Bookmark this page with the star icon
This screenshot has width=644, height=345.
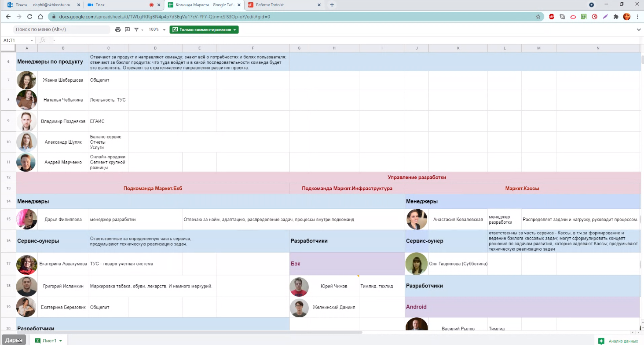pyautogui.click(x=538, y=17)
